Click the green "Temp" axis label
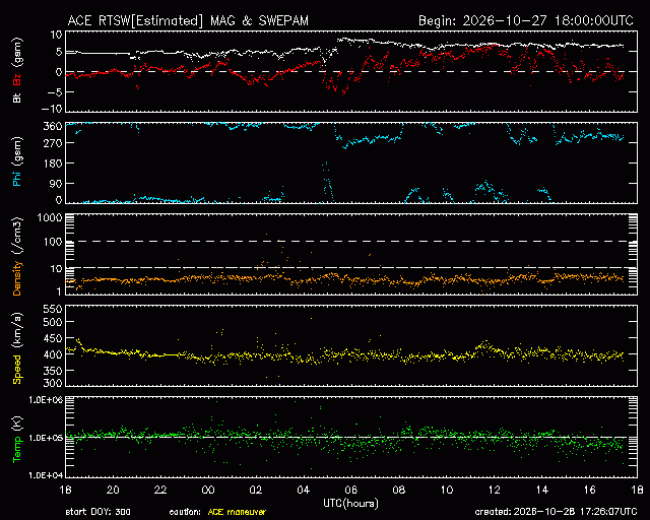Viewport: 650px width, 520px height. (17, 449)
